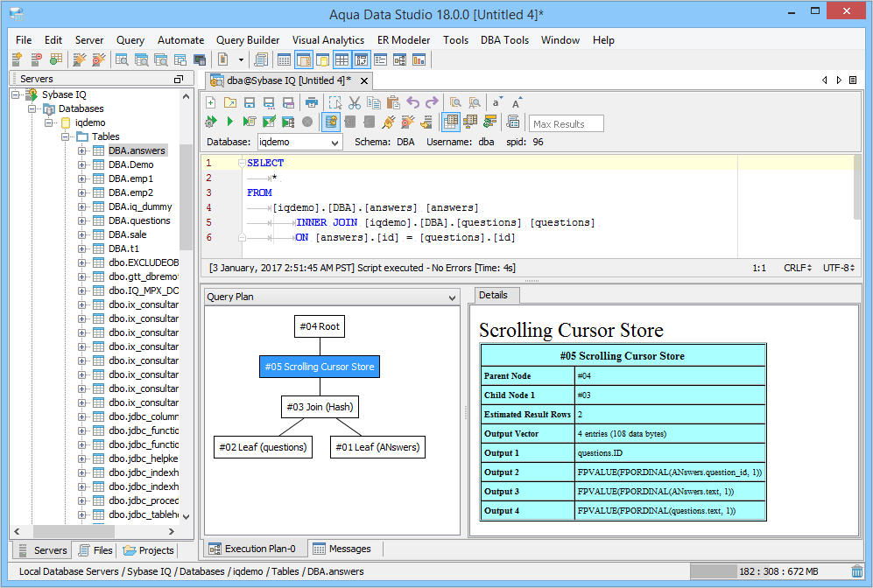Close the dba@Sybase IQ Untitled 4 tab
The height and width of the screenshot is (588, 873).
click(x=364, y=81)
